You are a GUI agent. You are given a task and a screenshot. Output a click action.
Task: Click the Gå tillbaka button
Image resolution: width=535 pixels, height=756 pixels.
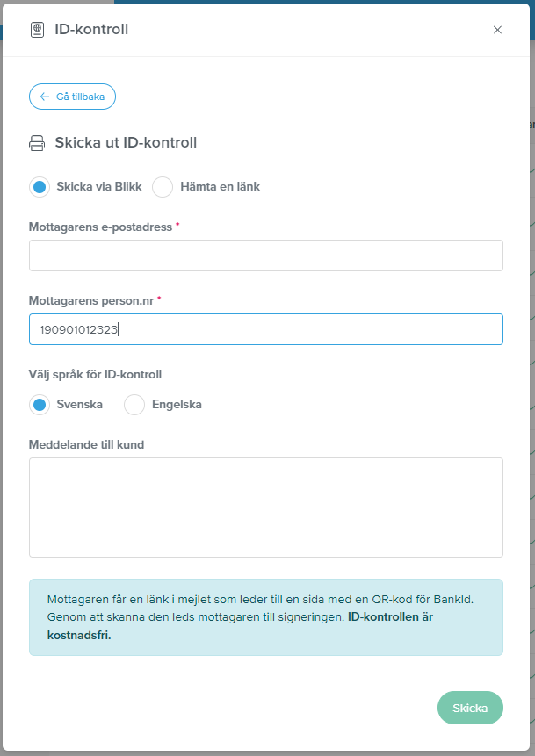pyautogui.click(x=72, y=97)
